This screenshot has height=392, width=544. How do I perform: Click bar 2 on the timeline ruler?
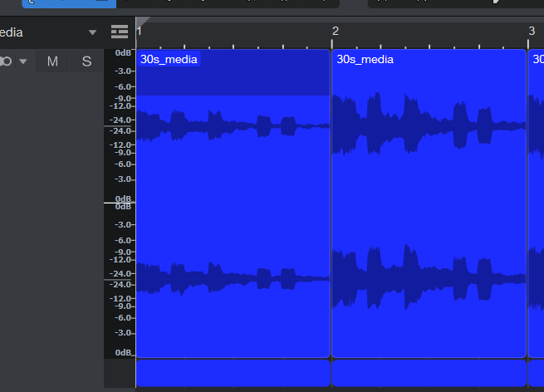pyautogui.click(x=336, y=32)
